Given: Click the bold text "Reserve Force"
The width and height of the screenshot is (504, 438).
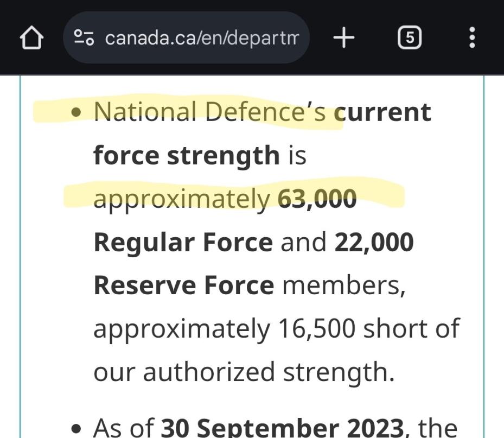Looking at the screenshot, I should coord(183,285).
